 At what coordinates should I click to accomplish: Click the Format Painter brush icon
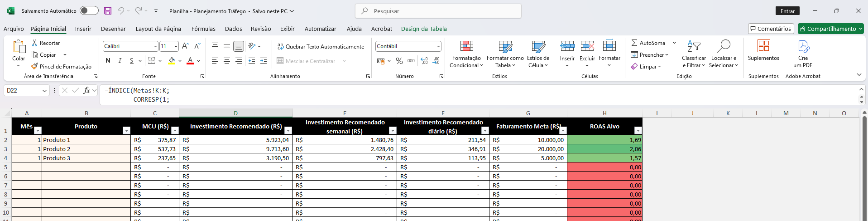[x=34, y=66]
